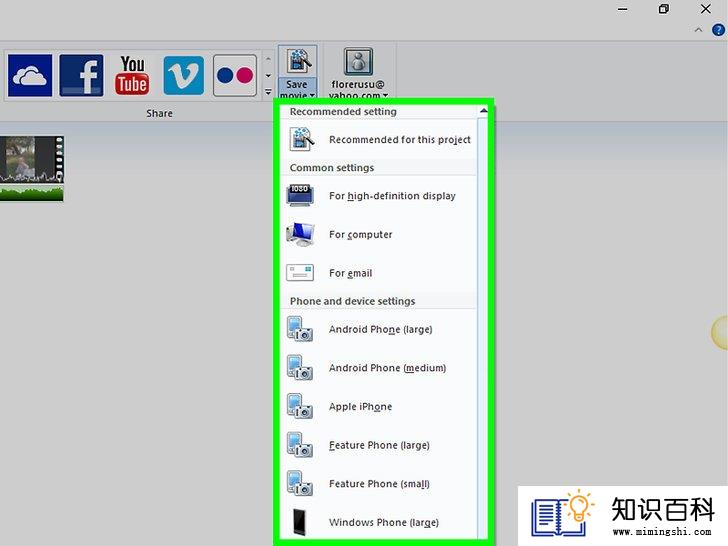Click the email envelope icon
Image resolution: width=728 pixels, height=546 pixels.
(300, 273)
